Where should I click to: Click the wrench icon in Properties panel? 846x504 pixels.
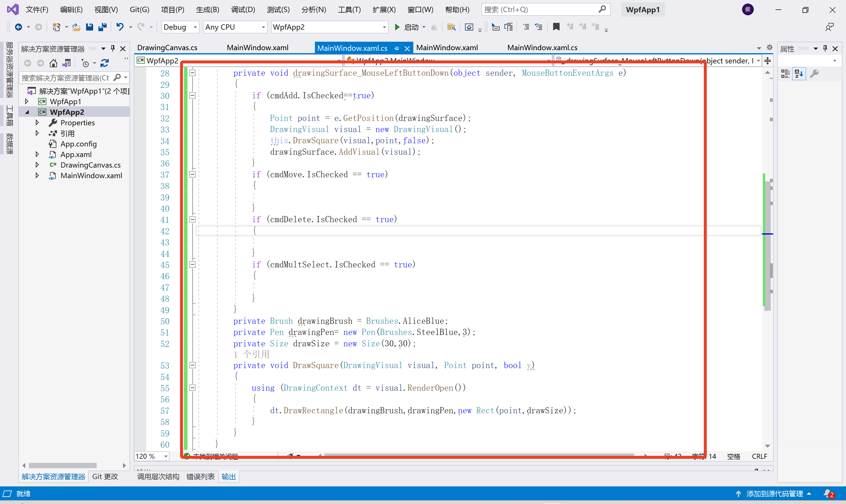(814, 73)
